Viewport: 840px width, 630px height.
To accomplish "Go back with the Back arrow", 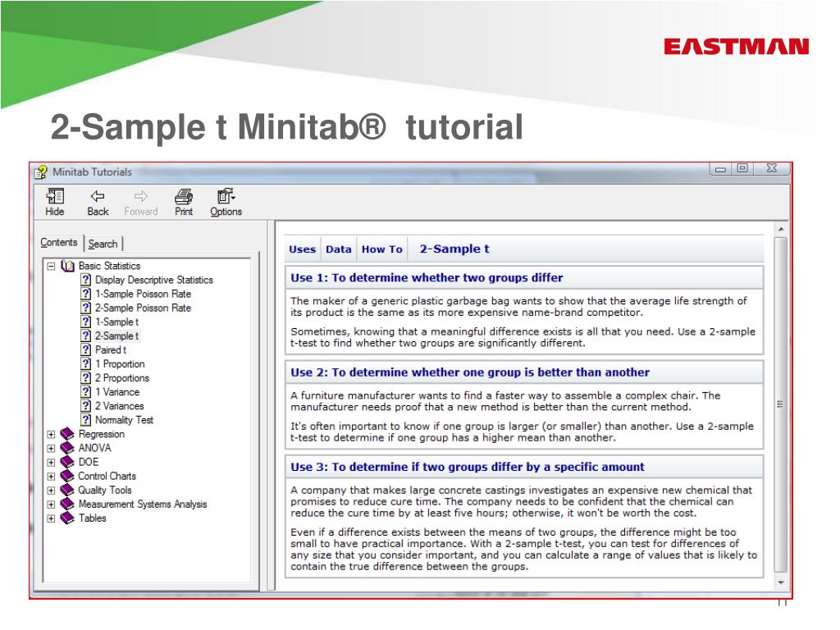I will click(98, 202).
